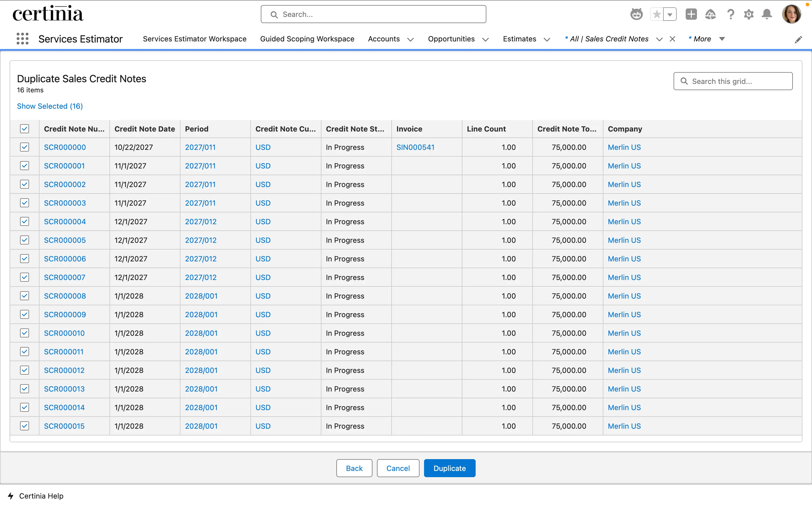
Task: Open the Guidance Center icon
Action: click(x=711, y=14)
